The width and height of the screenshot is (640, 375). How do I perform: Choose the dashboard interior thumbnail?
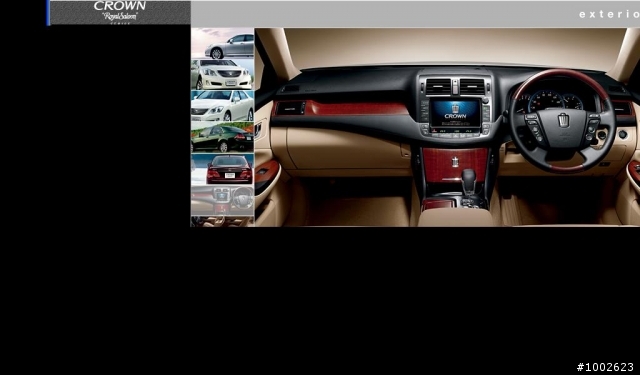click(222, 200)
